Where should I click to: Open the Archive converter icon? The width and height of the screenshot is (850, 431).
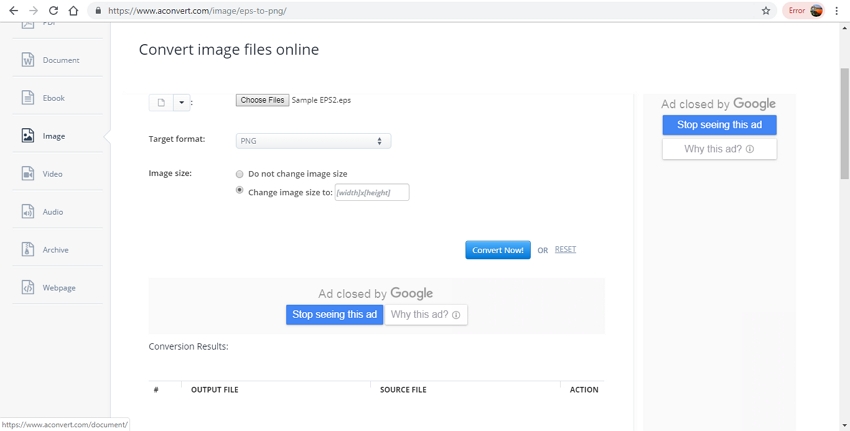pyautogui.click(x=28, y=250)
